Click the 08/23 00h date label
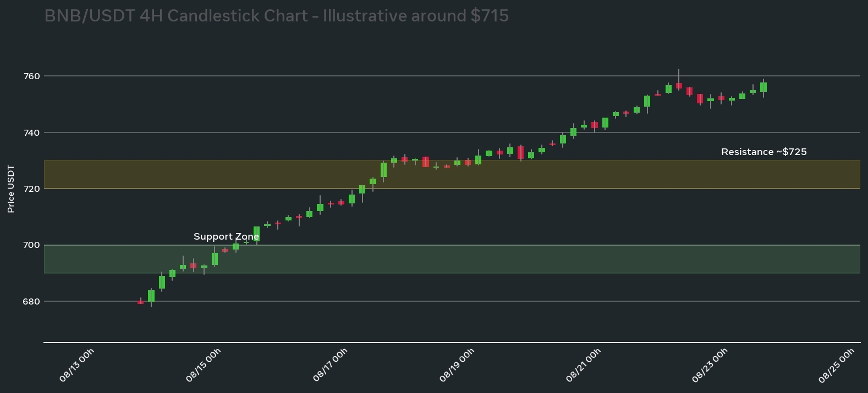 [709, 365]
